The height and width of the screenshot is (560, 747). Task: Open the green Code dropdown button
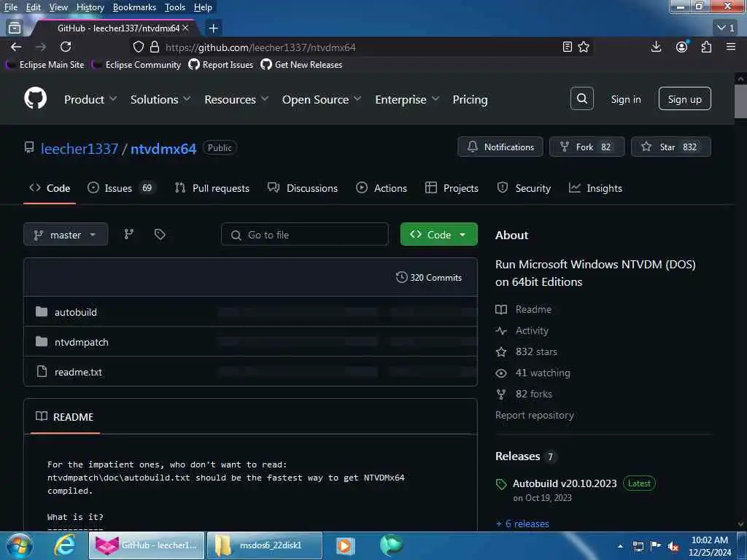pyautogui.click(x=438, y=234)
